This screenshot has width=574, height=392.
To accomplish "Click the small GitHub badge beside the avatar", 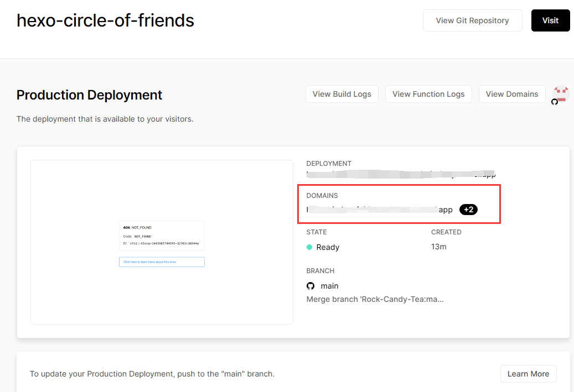I will coord(555,102).
